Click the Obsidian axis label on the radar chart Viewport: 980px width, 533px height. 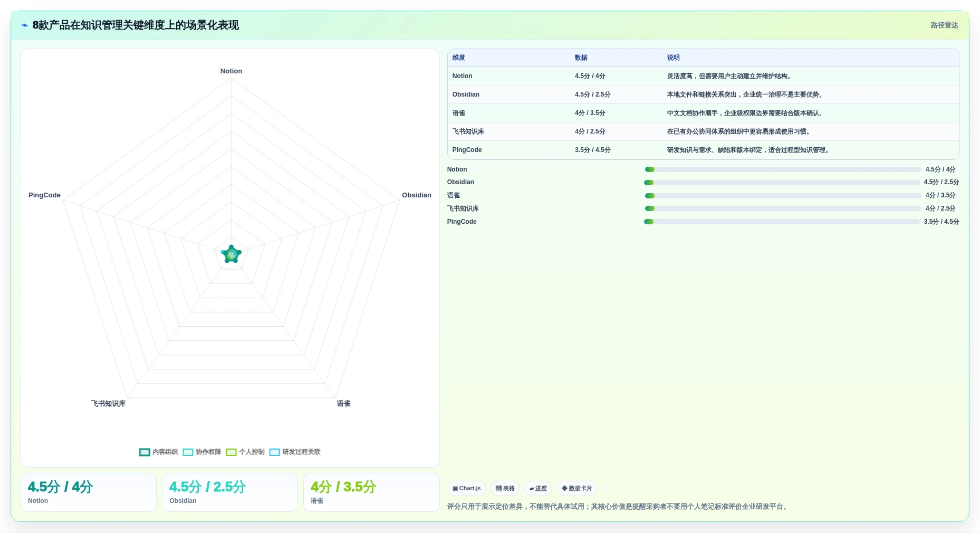(417, 195)
